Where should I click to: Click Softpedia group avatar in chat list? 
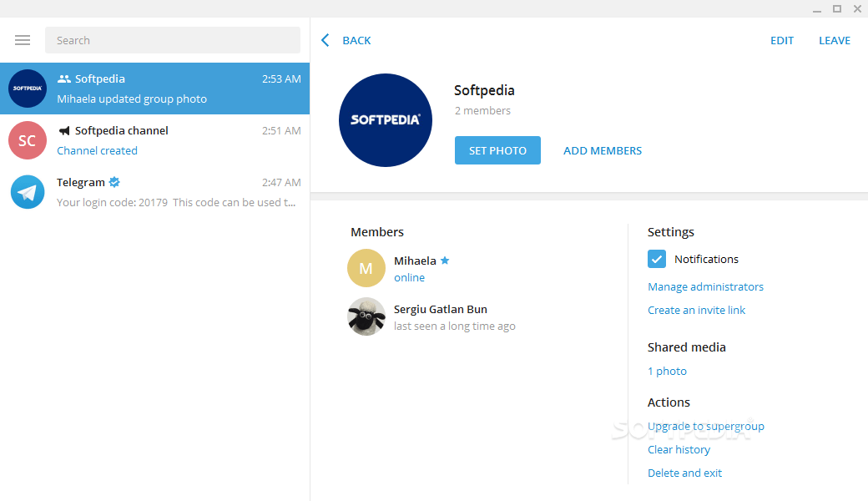[x=28, y=89]
